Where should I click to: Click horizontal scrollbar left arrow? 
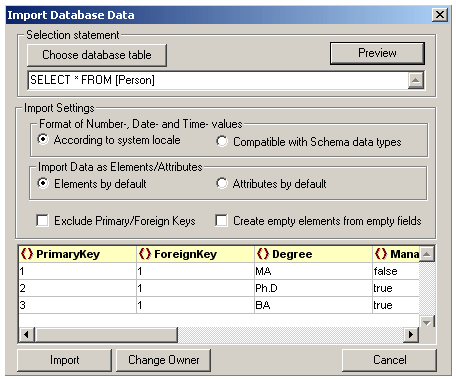[26, 334]
